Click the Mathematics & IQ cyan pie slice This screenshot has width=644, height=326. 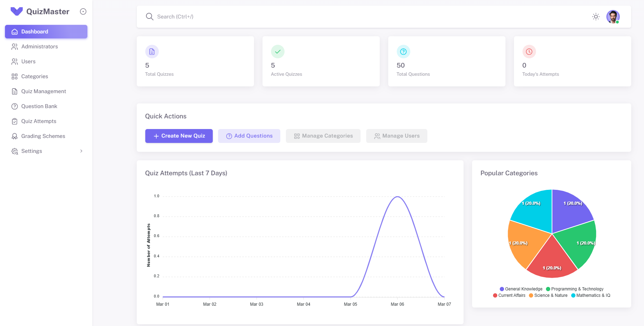click(536, 213)
